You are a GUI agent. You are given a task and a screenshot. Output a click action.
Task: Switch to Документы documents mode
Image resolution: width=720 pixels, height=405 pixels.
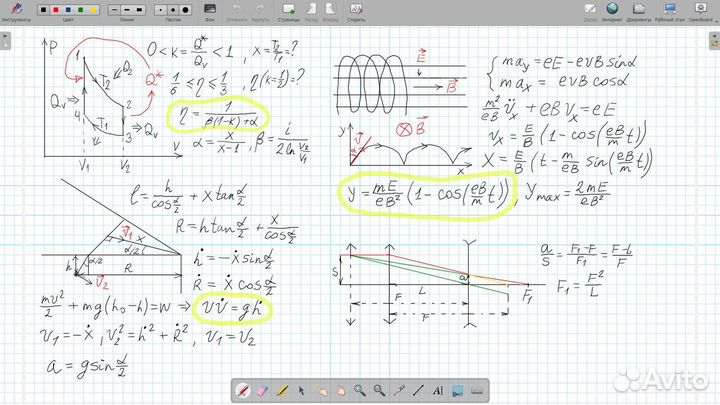pos(639,11)
